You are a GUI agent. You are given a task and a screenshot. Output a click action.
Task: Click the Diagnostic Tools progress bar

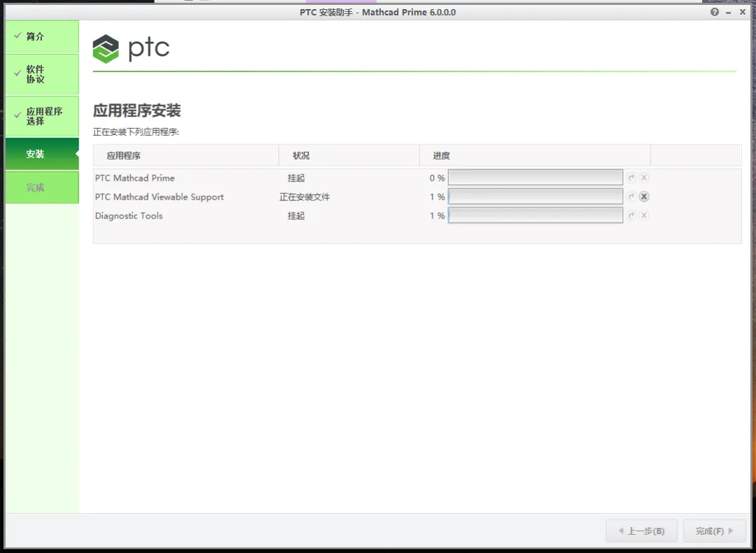535,215
